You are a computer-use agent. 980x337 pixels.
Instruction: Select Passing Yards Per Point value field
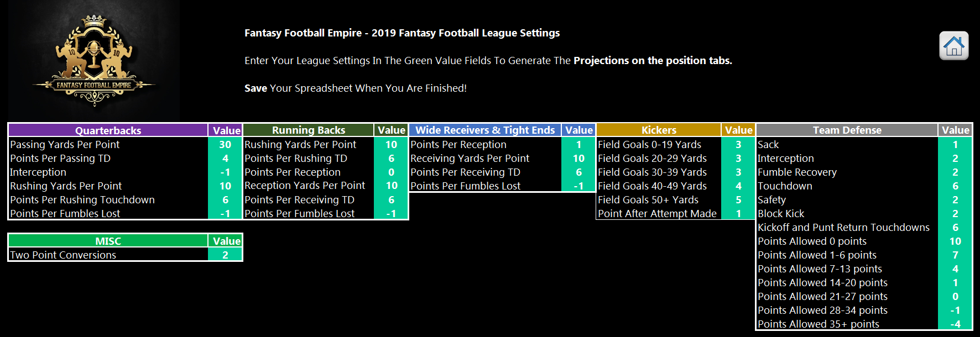click(225, 144)
